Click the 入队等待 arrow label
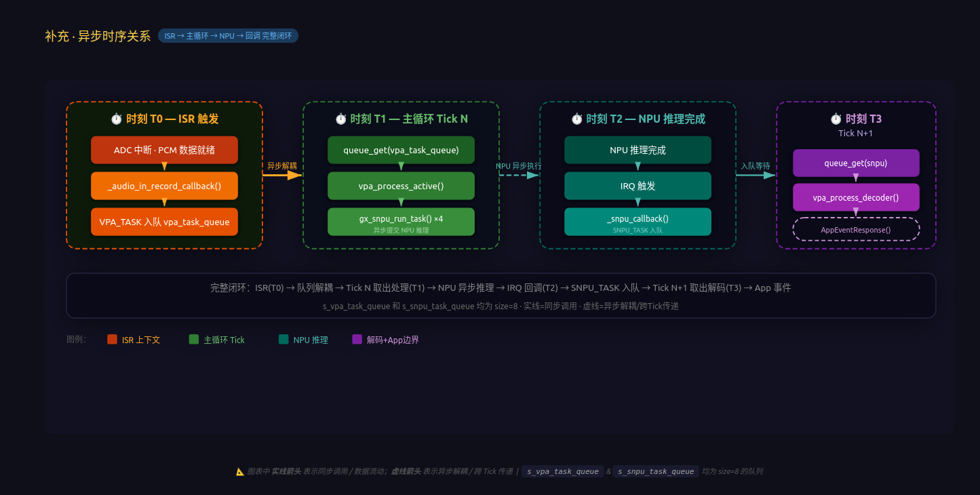This screenshot has height=495, width=980. tap(755, 165)
